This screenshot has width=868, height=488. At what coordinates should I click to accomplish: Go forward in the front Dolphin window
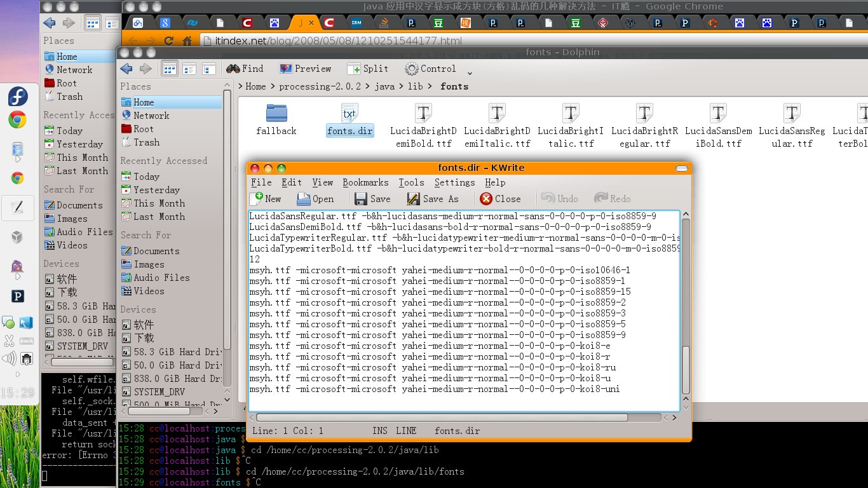(x=146, y=69)
